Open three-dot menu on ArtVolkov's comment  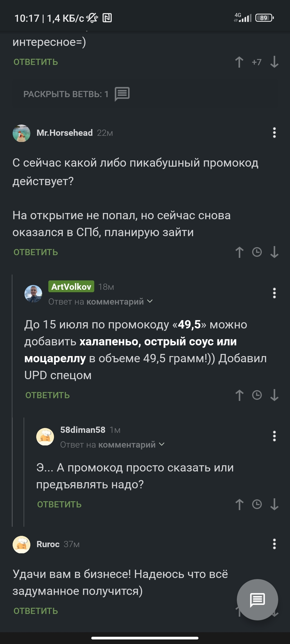(274, 293)
